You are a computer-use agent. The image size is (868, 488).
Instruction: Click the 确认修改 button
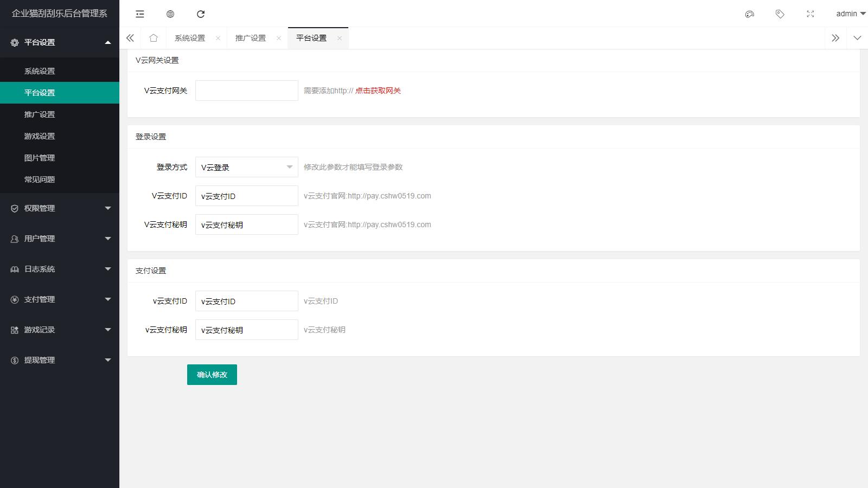[212, 375]
